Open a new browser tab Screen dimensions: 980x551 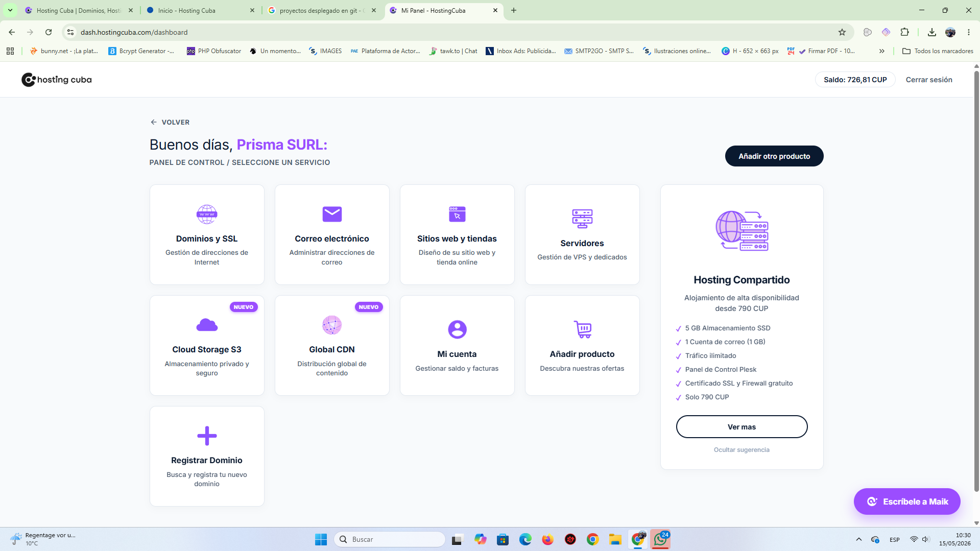tap(514, 10)
